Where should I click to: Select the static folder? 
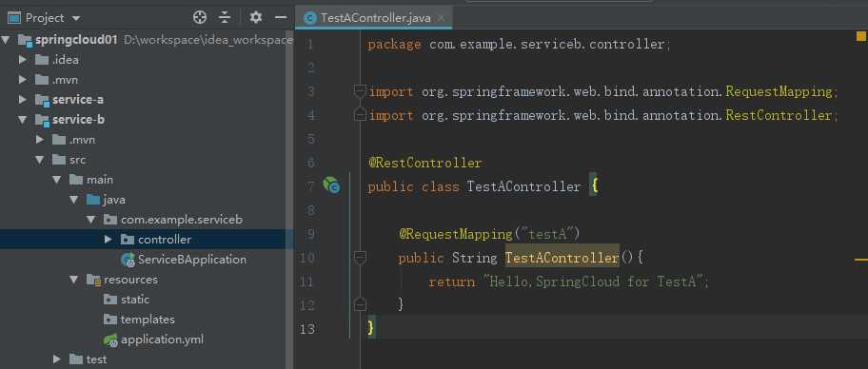[135, 300]
